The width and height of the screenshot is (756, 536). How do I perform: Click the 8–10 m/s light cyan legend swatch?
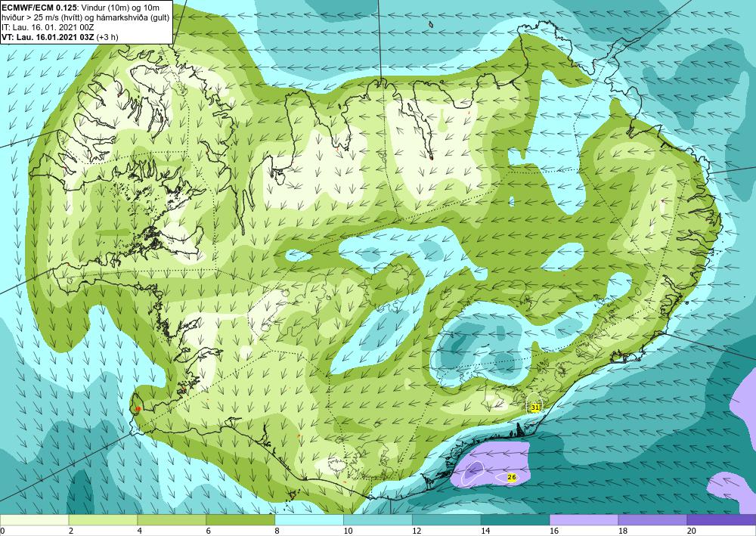[309, 519]
